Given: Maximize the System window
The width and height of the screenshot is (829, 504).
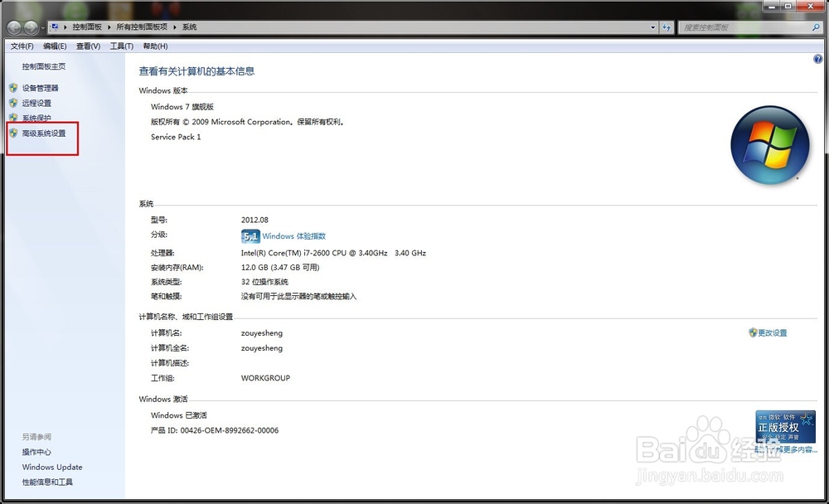Looking at the screenshot, I should pyautogui.click(x=788, y=6).
